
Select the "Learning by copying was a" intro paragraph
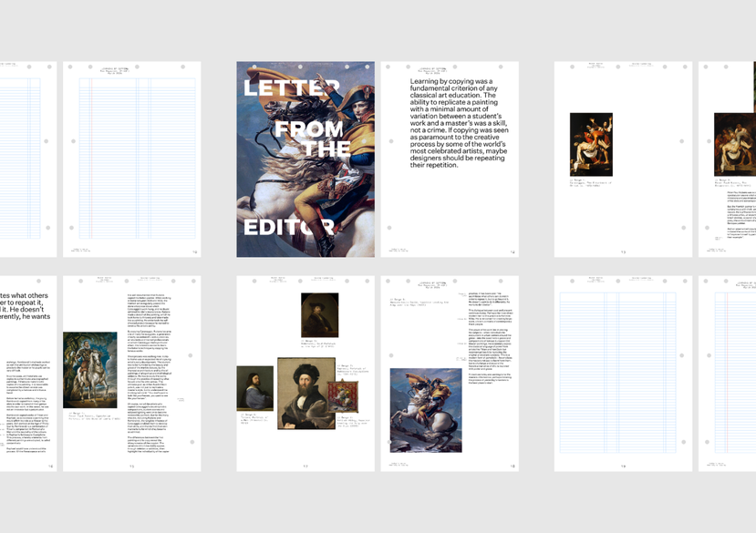459,123
